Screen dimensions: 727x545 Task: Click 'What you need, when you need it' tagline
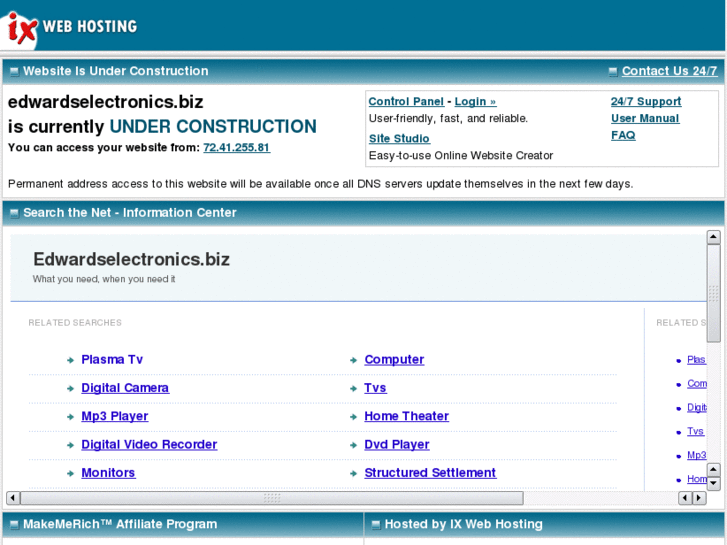[104, 279]
